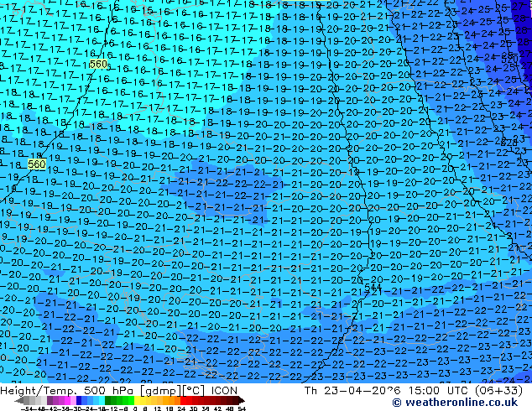Image resolution: width=532 pixels, height=411 pixels.
Task: Click the gray left arrow of color legend
Action: [x=19, y=401]
